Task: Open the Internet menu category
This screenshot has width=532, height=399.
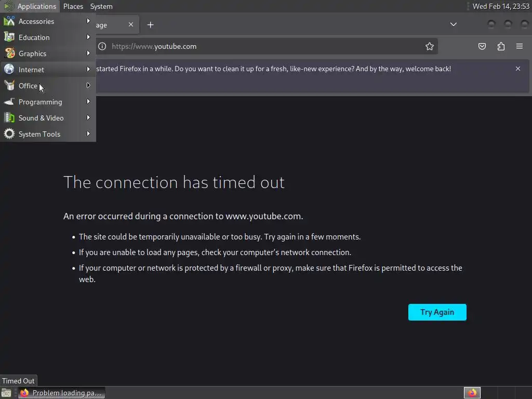Action: [48, 70]
